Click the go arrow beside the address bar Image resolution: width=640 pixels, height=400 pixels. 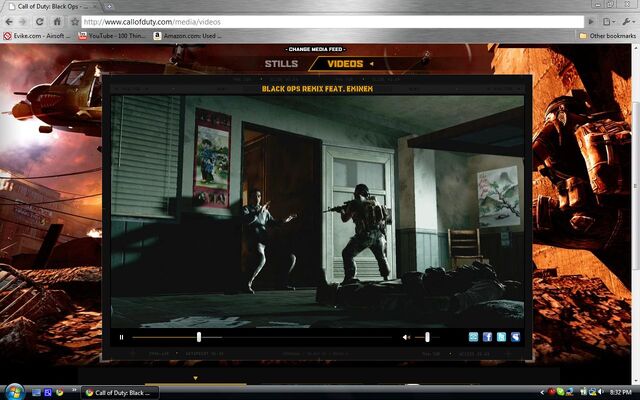click(591, 22)
